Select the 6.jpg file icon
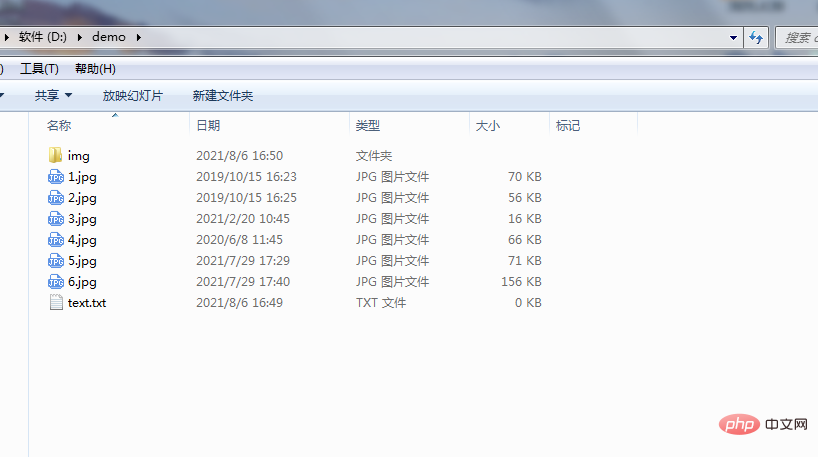The width and height of the screenshot is (818, 457). [x=56, y=282]
